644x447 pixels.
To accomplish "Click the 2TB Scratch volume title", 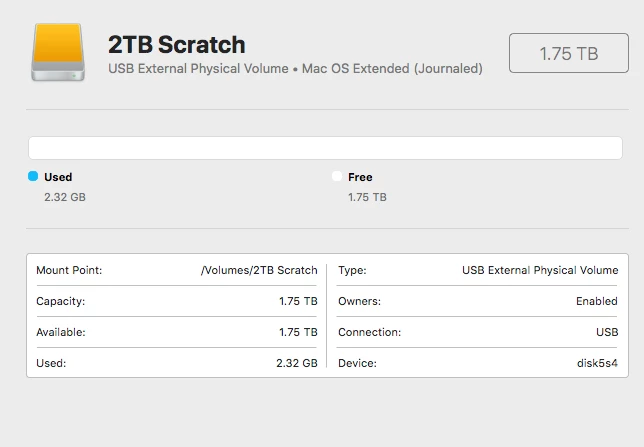I will 176,44.
